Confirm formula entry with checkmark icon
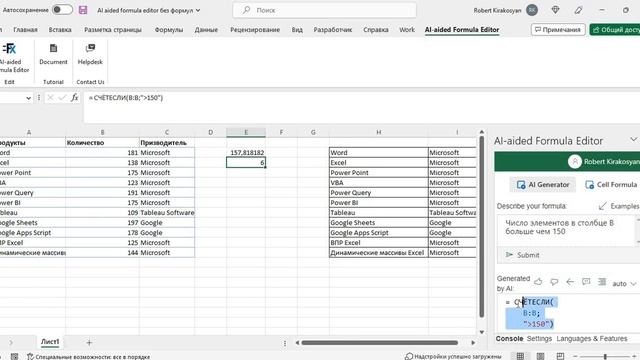640x360 pixels. [x=62, y=98]
